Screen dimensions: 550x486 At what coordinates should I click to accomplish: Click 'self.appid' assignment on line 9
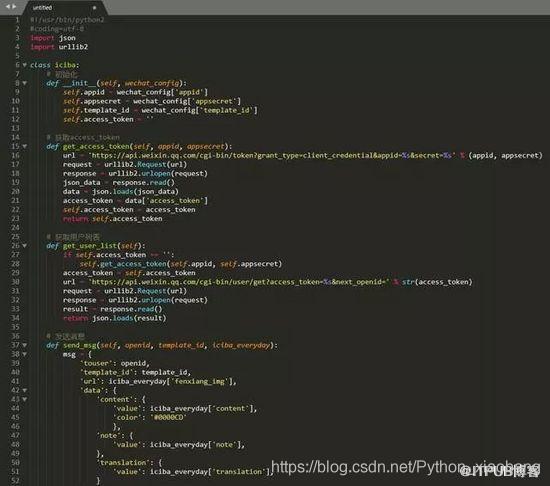pos(135,92)
